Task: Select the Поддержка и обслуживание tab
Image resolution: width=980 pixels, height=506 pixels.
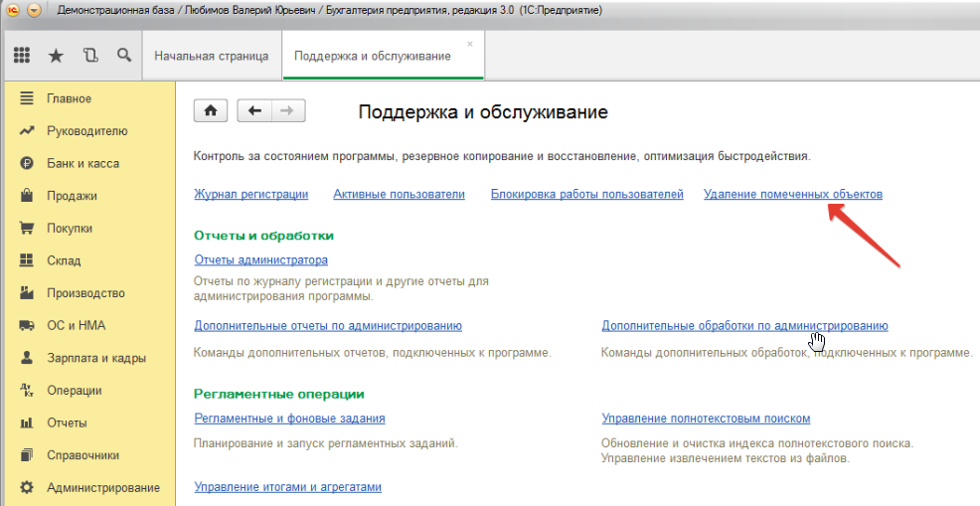Action: pos(373,57)
